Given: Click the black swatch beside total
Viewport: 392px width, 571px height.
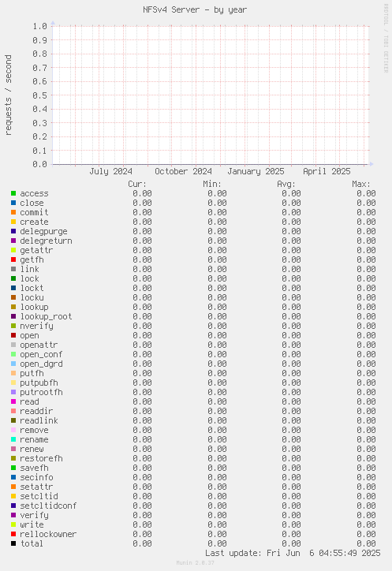Looking at the screenshot, I should (13, 543).
